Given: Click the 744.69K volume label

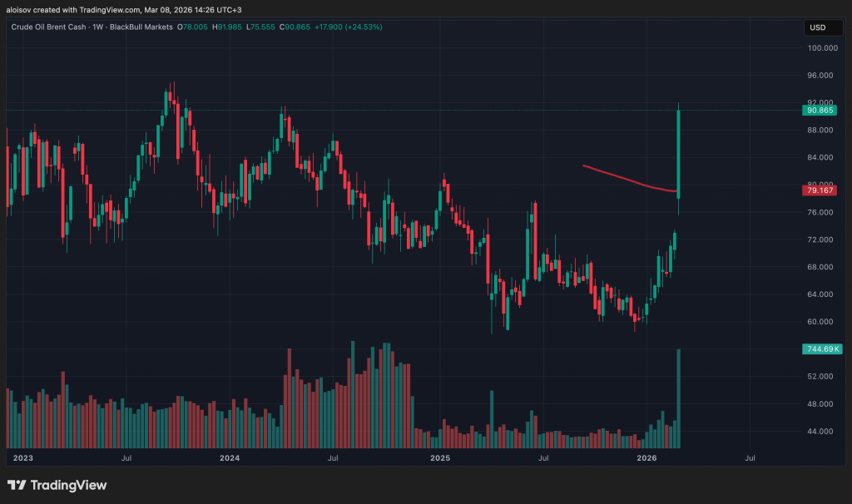Looking at the screenshot, I should coord(817,348).
